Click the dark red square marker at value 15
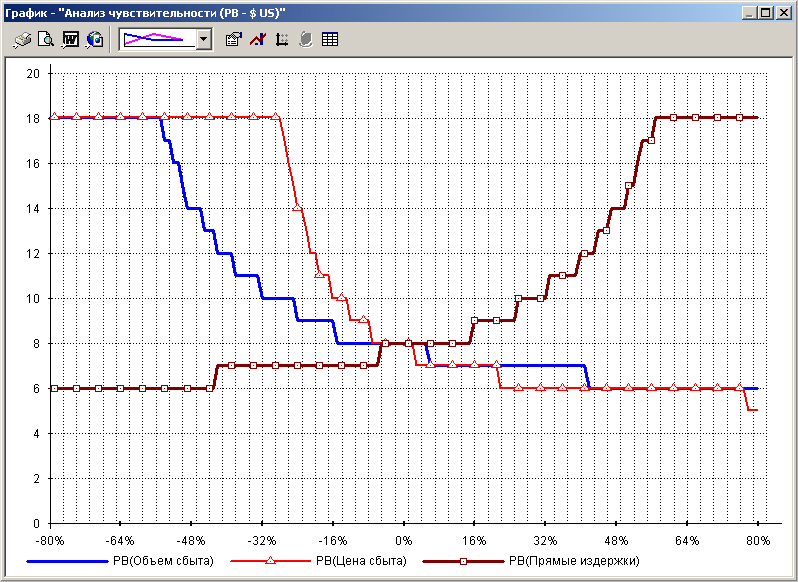798x582 pixels. [629, 186]
